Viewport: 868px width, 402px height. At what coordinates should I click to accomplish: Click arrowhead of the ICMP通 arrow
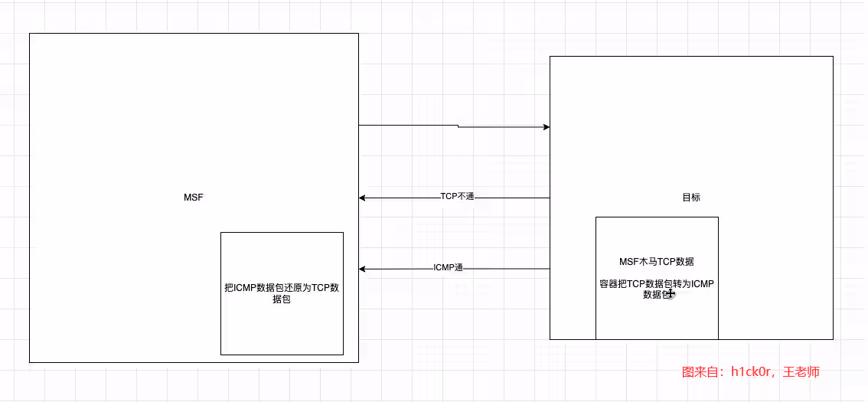coord(364,269)
